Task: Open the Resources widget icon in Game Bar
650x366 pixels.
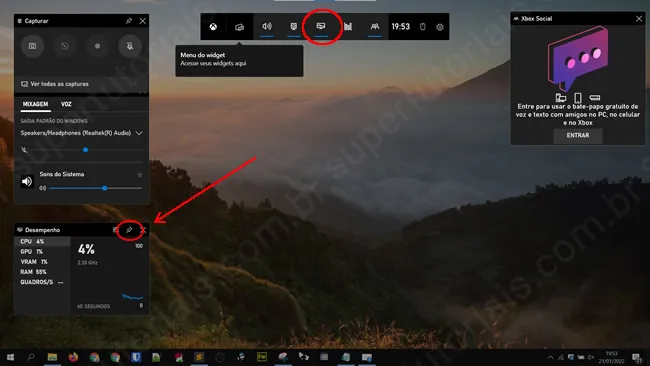Action: [x=348, y=27]
